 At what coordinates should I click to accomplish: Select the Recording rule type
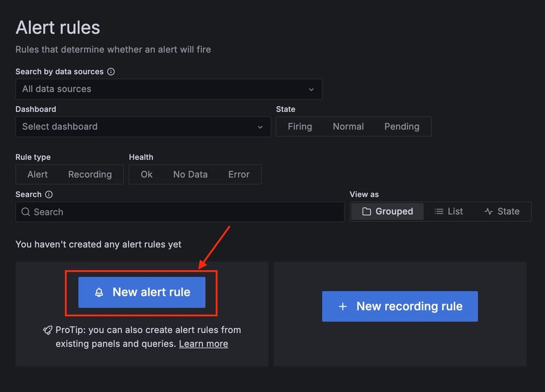[x=90, y=174]
